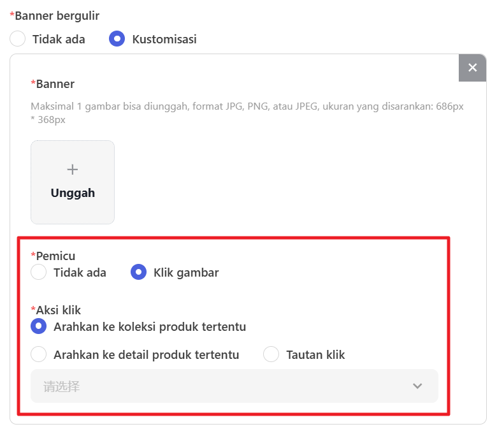Click the "Kustomisasi" label text
This screenshot has height=436, width=504.
tap(164, 39)
